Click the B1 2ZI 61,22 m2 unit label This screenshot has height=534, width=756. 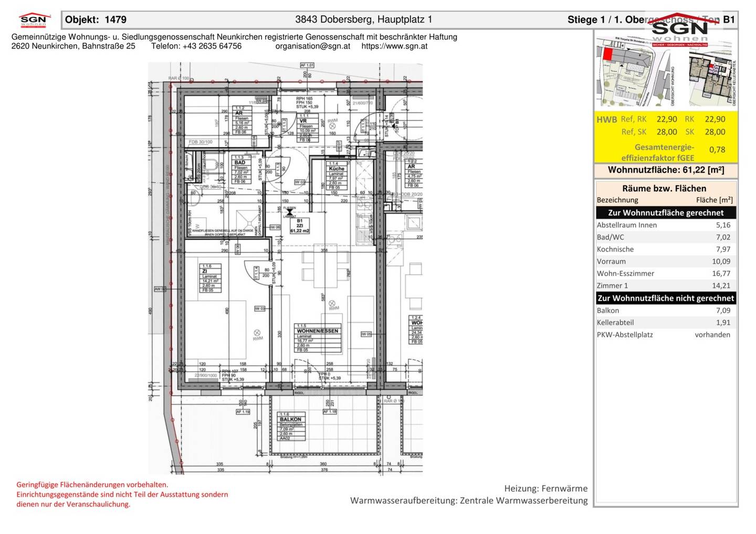[300, 226]
